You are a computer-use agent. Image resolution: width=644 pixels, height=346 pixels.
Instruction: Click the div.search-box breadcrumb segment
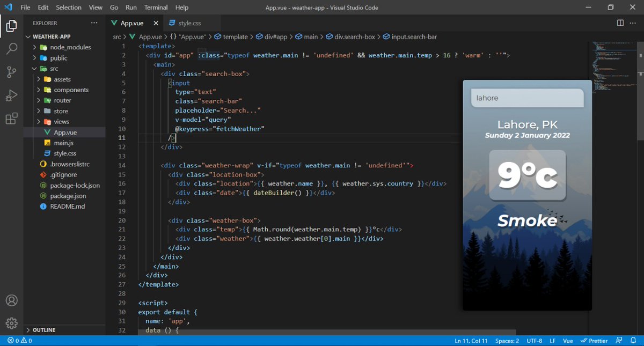pyautogui.click(x=352, y=37)
